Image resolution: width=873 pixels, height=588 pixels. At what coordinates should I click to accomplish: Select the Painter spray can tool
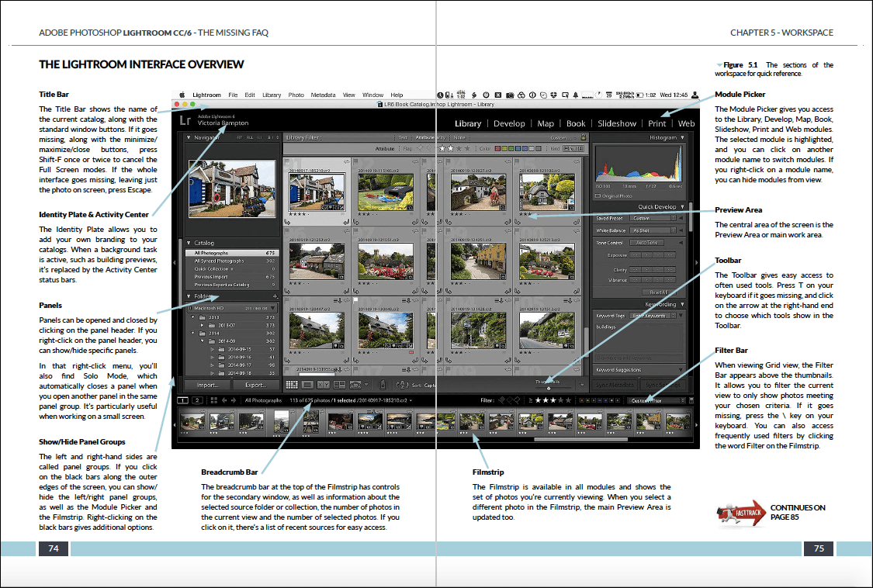click(383, 385)
